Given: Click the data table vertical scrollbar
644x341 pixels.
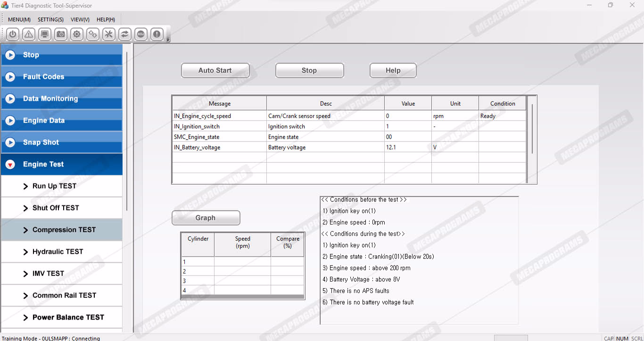Looking at the screenshot, I should [x=532, y=128].
